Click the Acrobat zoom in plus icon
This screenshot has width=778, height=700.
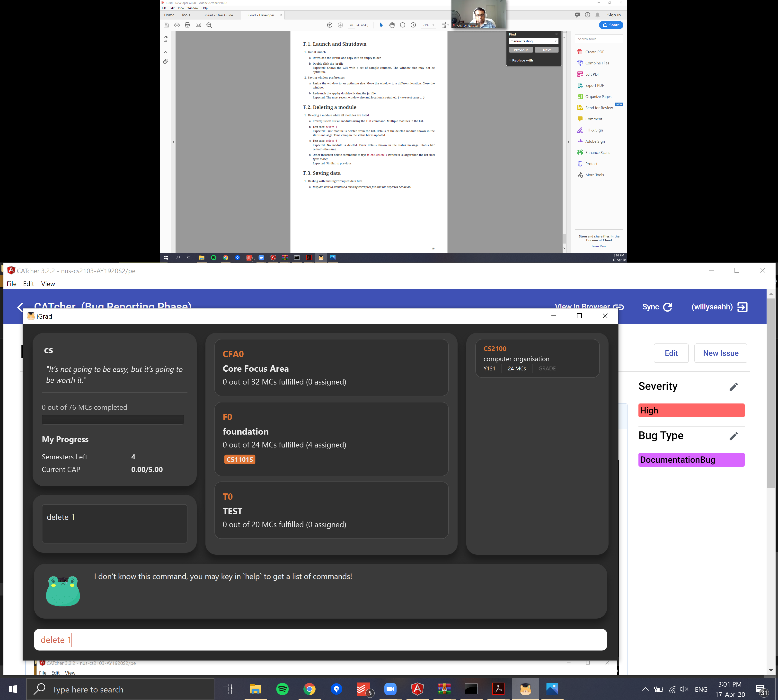click(413, 25)
